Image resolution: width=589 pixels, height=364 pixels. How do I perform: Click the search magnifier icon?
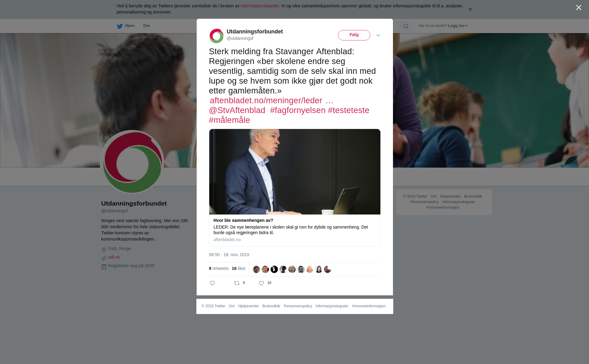tap(406, 26)
